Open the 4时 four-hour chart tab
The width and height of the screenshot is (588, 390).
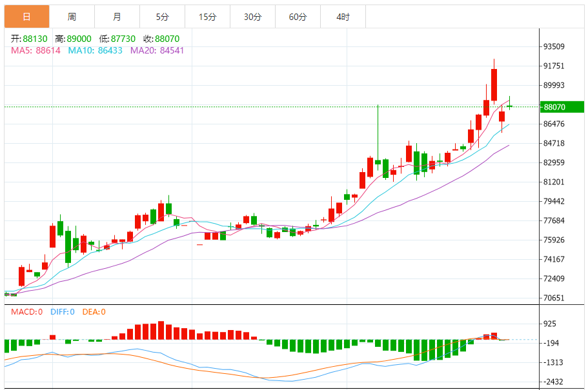343,17
